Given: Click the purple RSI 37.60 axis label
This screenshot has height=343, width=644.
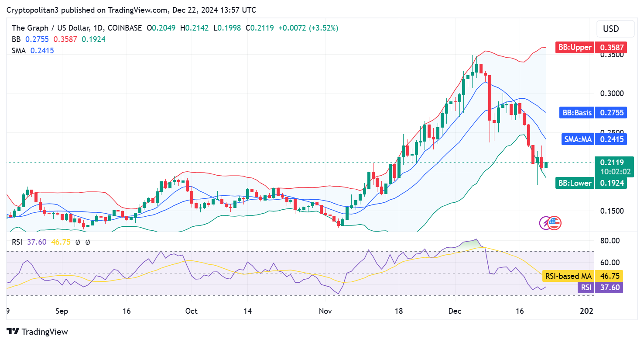Looking at the screenshot, I should coord(600,287).
